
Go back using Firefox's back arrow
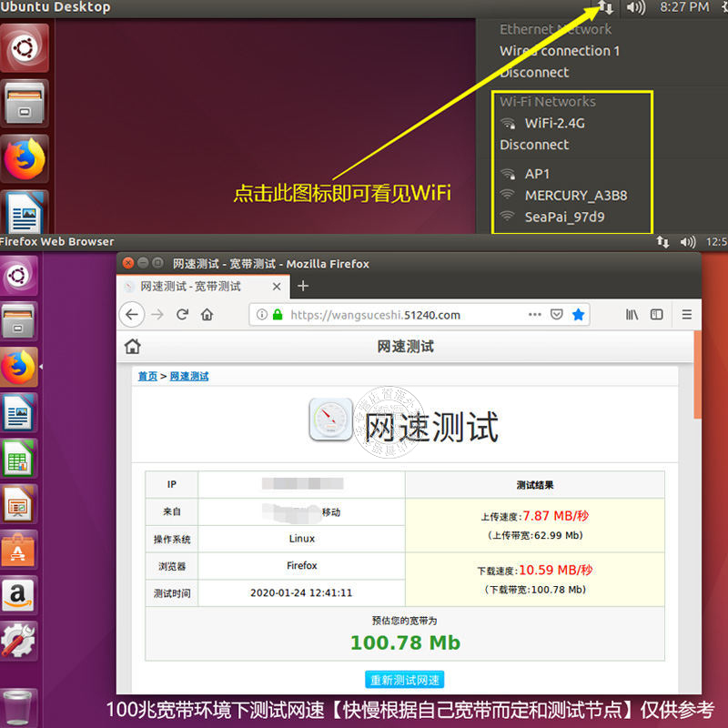click(x=132, y=315)
